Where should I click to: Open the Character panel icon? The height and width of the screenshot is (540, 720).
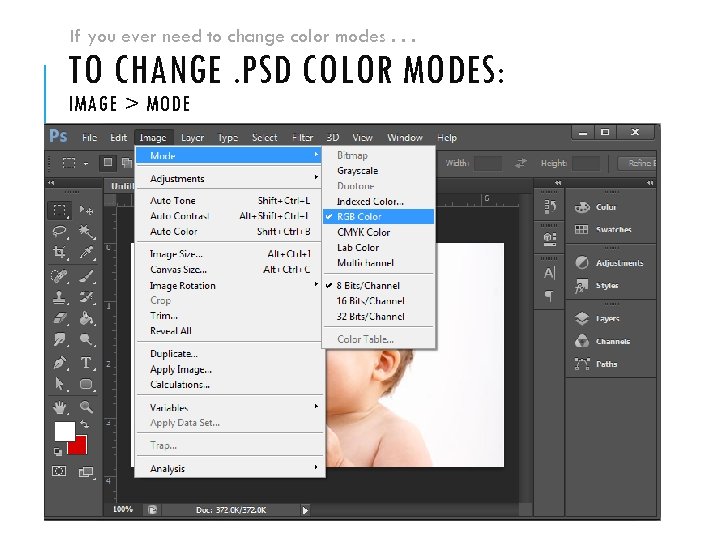point(550,273)
